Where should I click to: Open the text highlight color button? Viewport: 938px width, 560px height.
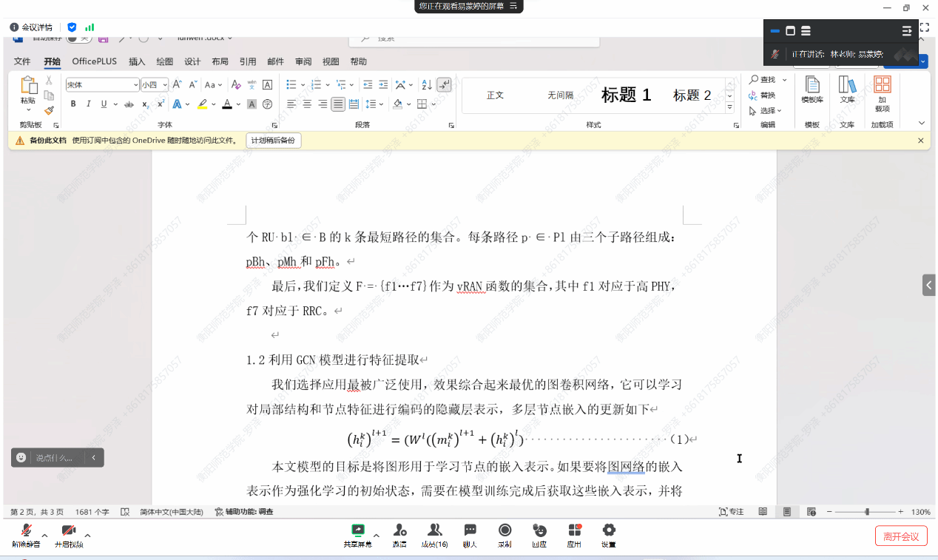point(202,104)
